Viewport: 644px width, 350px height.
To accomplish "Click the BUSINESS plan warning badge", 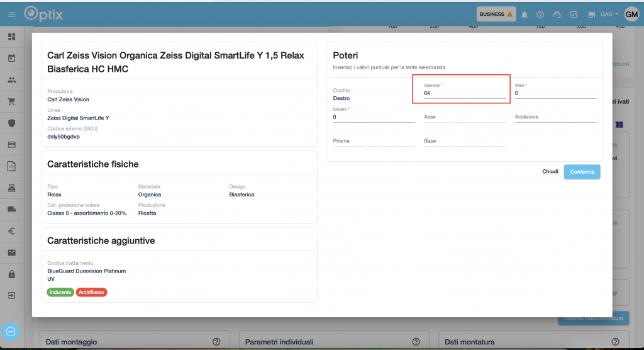I will point(496,14).
